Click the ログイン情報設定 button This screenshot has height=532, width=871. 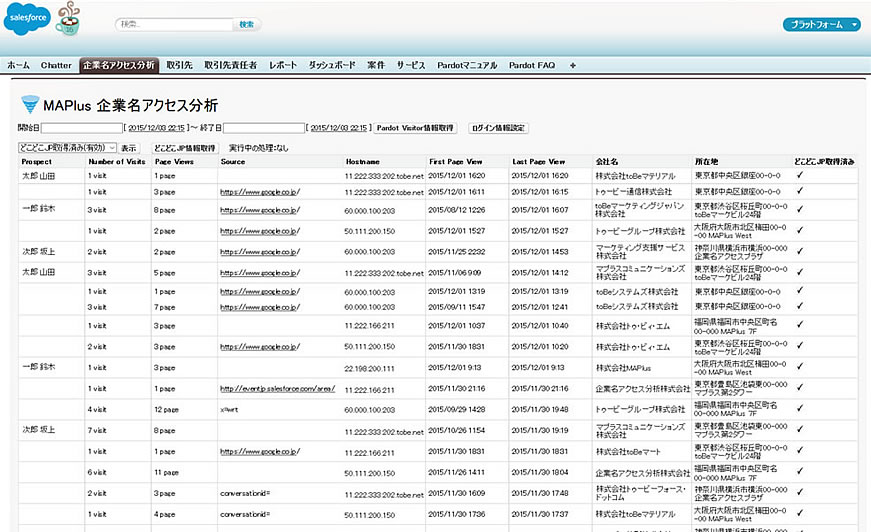[x=498, y=128]
